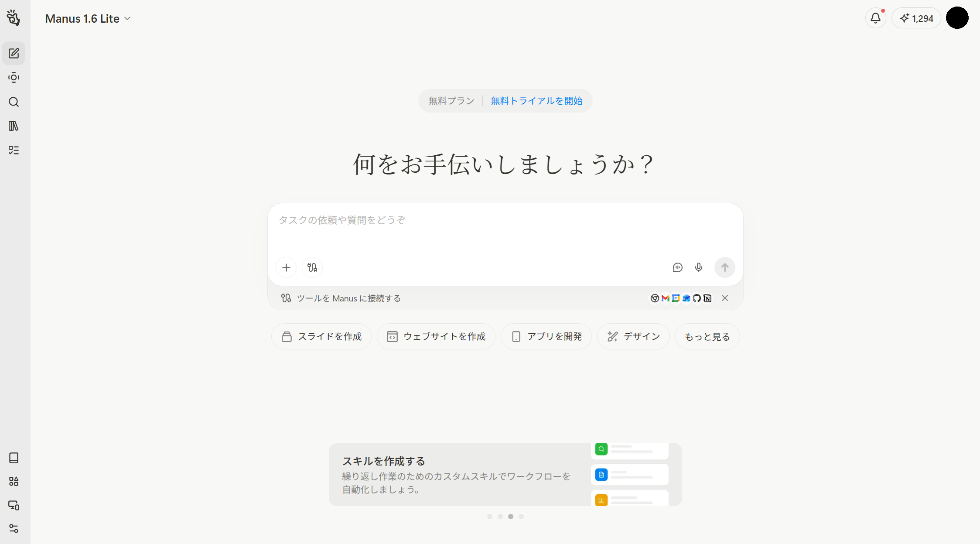Select the スライドを作成 chip
Viewport: 980px width, 544px height.
pos(321,337)
